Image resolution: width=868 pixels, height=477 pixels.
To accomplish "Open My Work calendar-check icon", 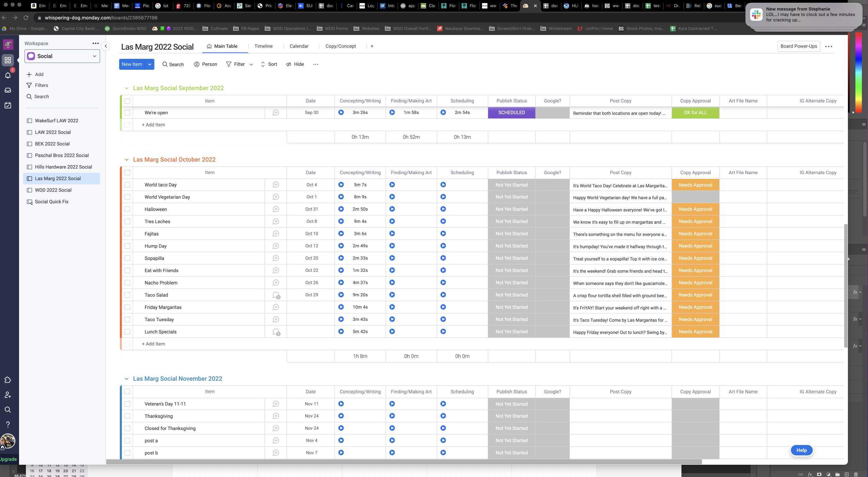I will tap(8, 105).
